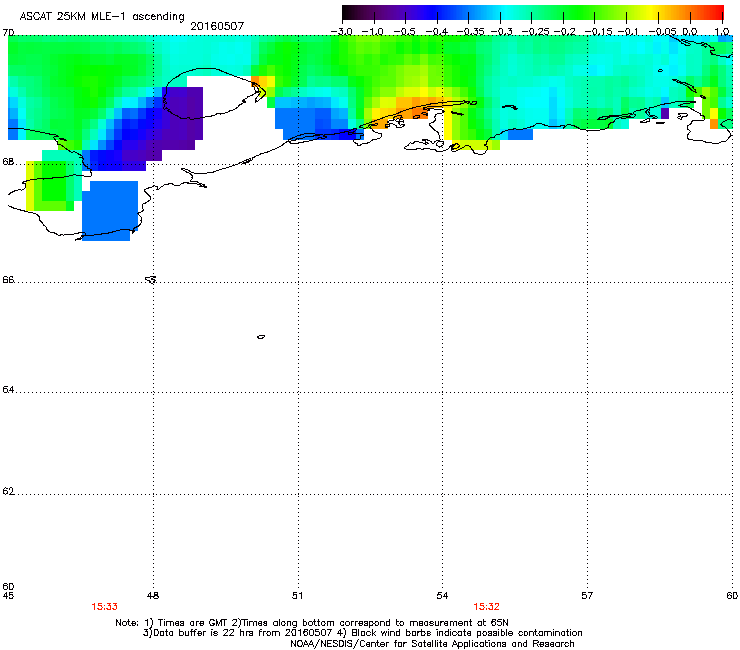740x650 pixels.
Task: Click the "0.0" color scale label
Action: pos(690,32)
